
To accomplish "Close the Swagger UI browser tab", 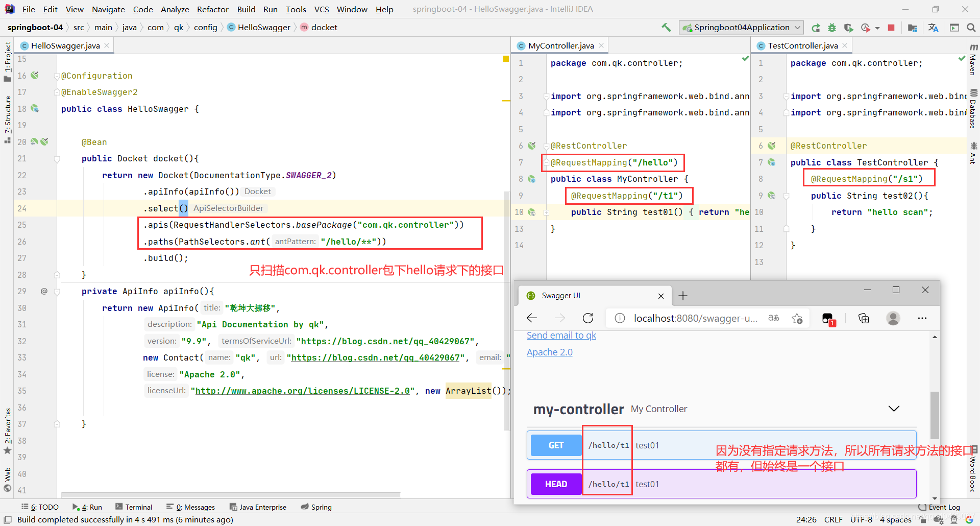I will click(x=661, y=296).
